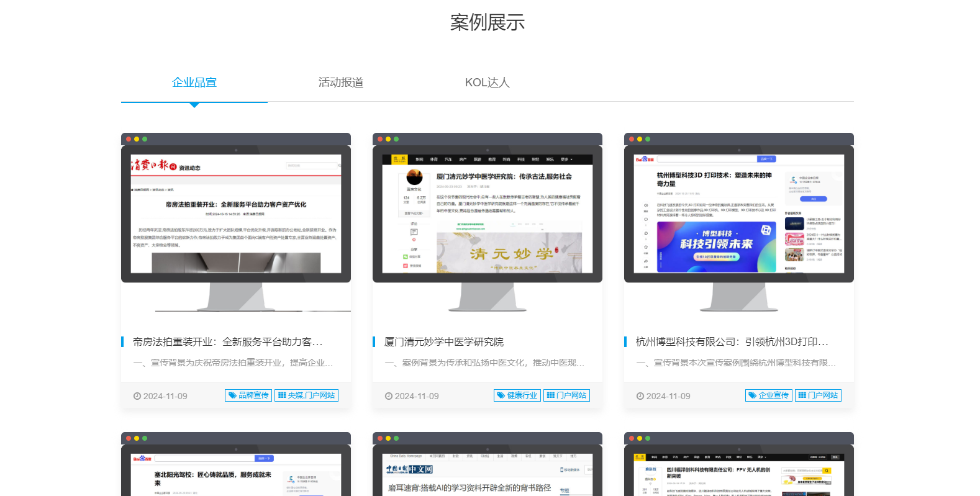Click the 健康行业 tag button
Screen dimensions: 980x496
tap(517, 395)
